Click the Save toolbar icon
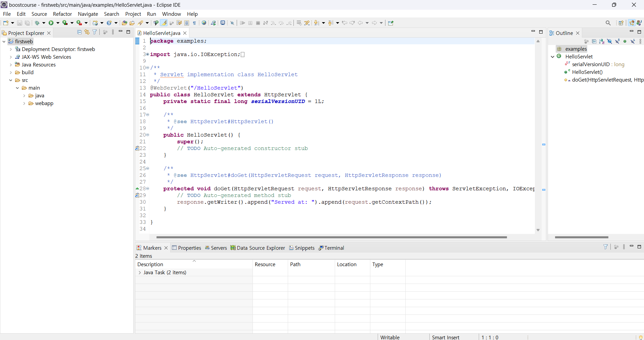 point(19,23)
